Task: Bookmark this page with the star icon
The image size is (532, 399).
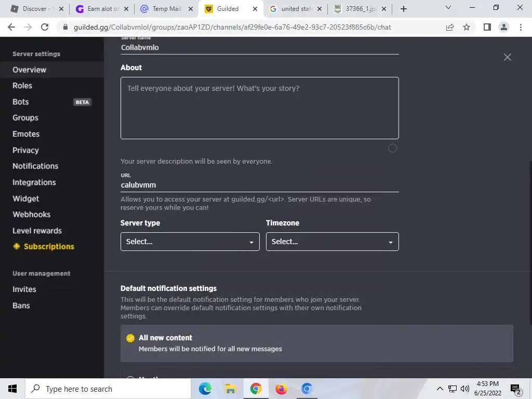Action: [467, 27]
